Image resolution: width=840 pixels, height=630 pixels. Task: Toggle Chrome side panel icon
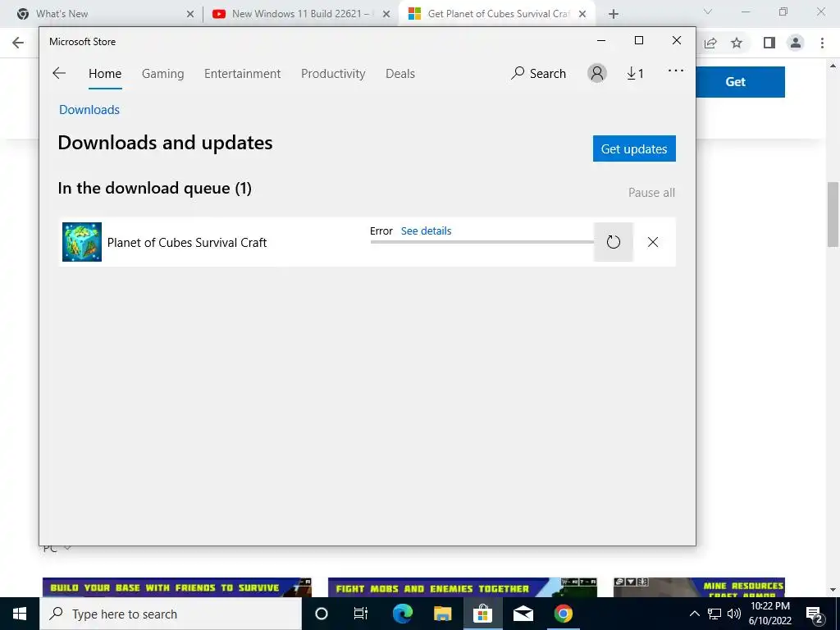[769, 43]
